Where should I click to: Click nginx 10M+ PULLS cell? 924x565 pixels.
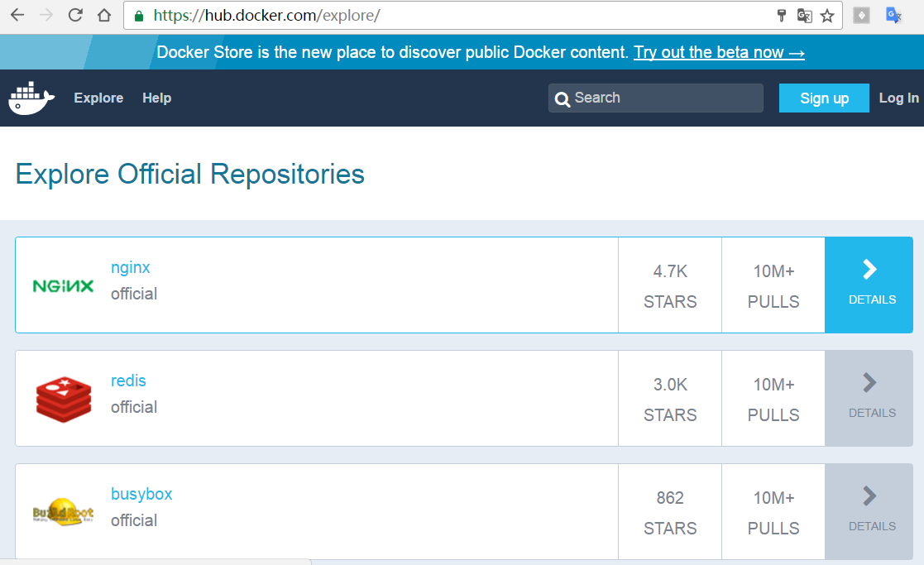(773, 285)
